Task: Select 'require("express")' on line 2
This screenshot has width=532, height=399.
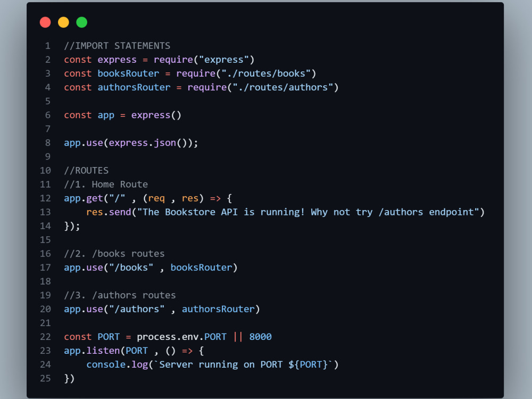Action: 204,60
